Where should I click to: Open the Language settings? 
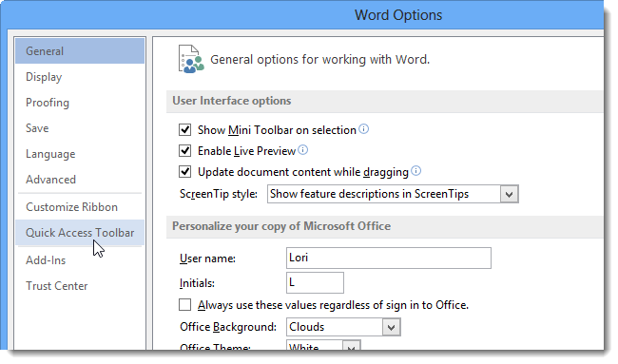80,154
